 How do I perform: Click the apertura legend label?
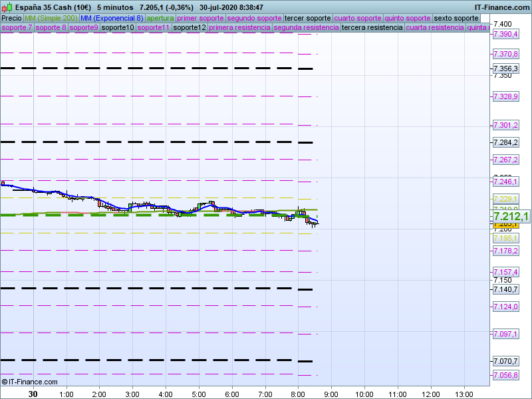(160, 18)
